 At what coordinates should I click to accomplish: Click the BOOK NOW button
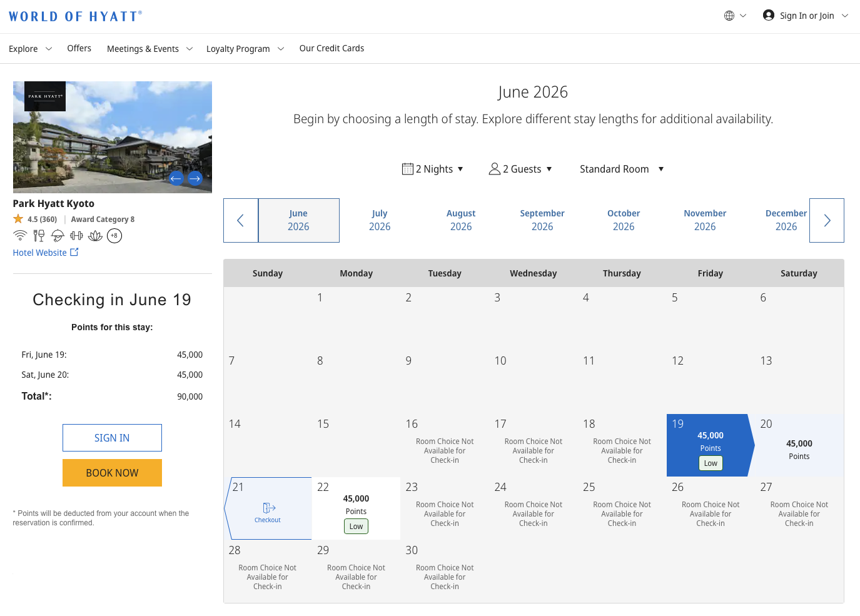click(112, 473)
